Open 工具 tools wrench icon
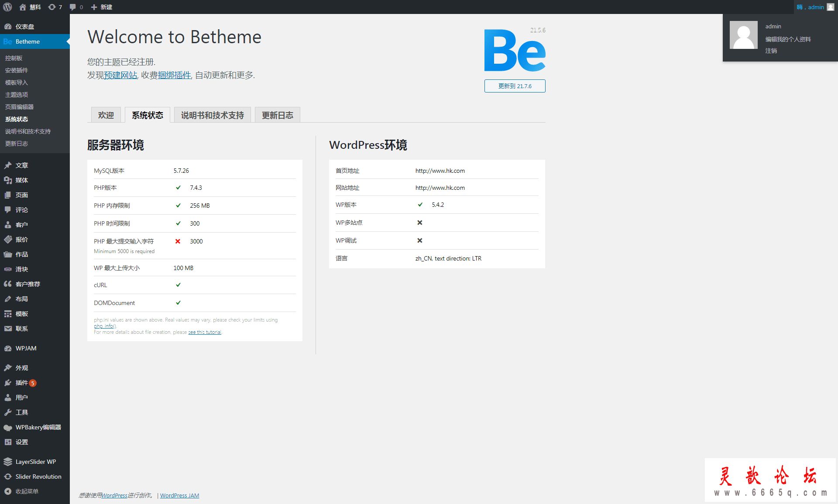 point(8,412)
